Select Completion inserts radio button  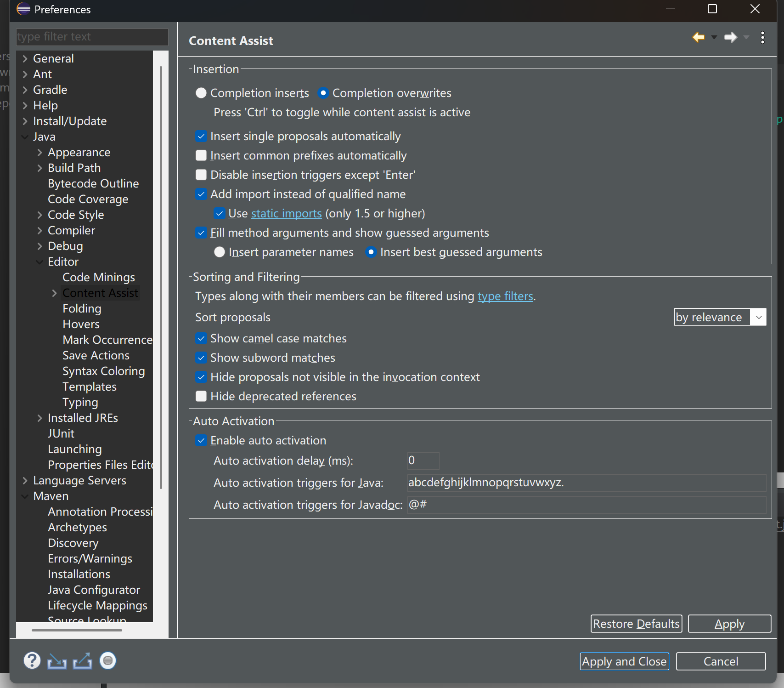201,93
